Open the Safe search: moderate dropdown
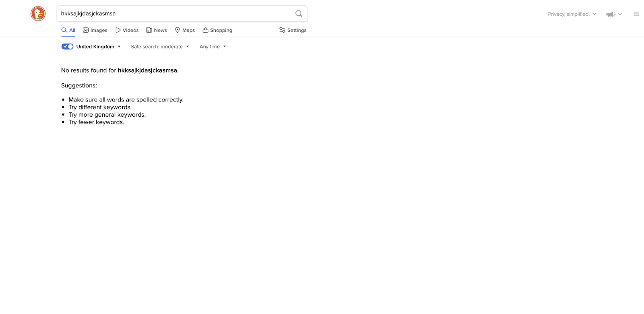The image size is (644, 314). coord(160,47)
